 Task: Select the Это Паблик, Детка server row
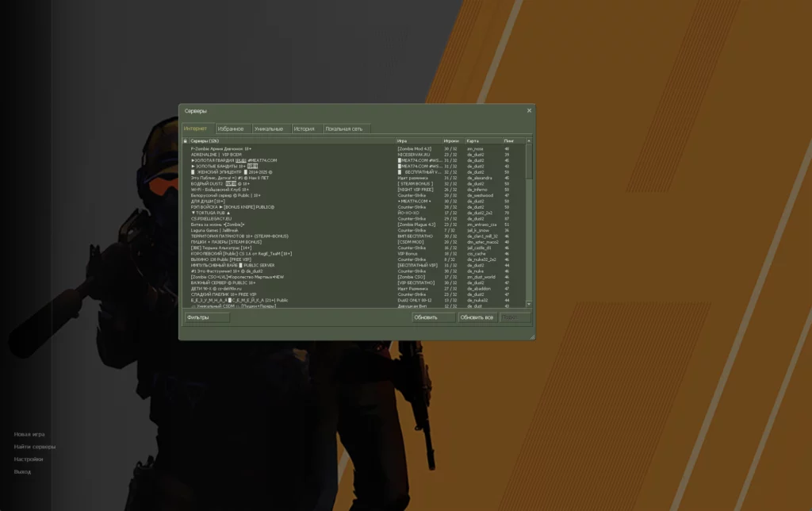[x=354, y=178]
